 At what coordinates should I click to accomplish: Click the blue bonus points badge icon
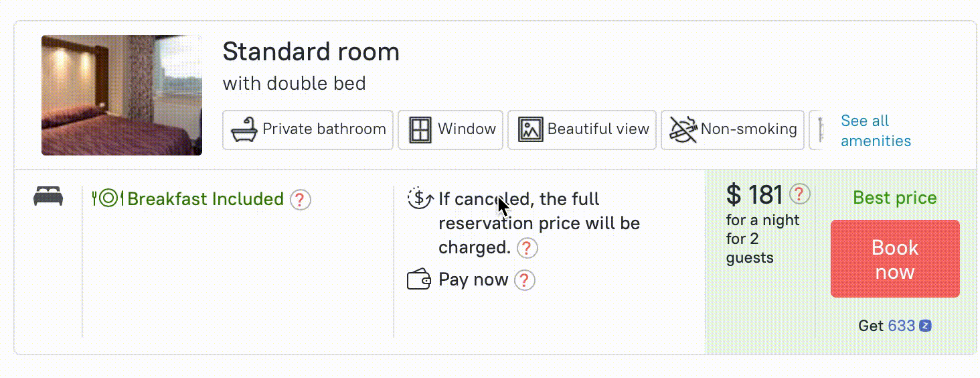pos(925,326)
